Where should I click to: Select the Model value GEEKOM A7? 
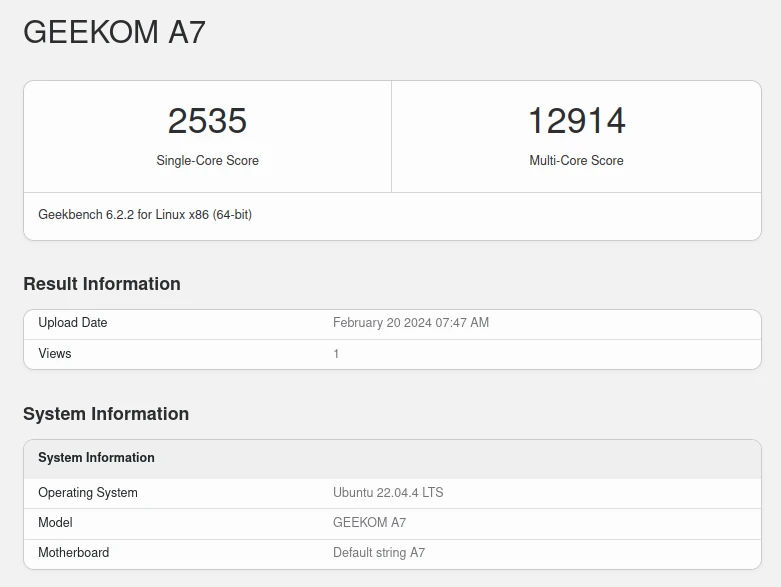pyautogui.click(x=369, y=522)
